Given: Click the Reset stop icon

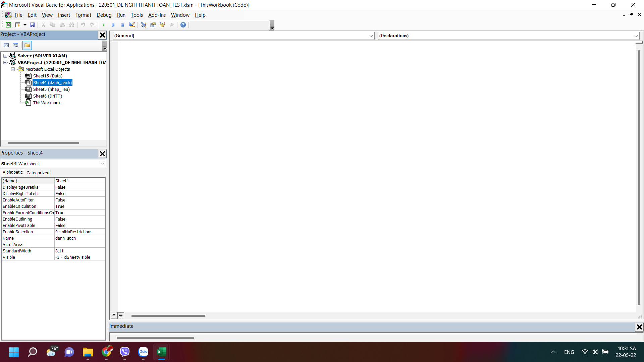Looking at the screenshot, I should click(x=122, y=25).
